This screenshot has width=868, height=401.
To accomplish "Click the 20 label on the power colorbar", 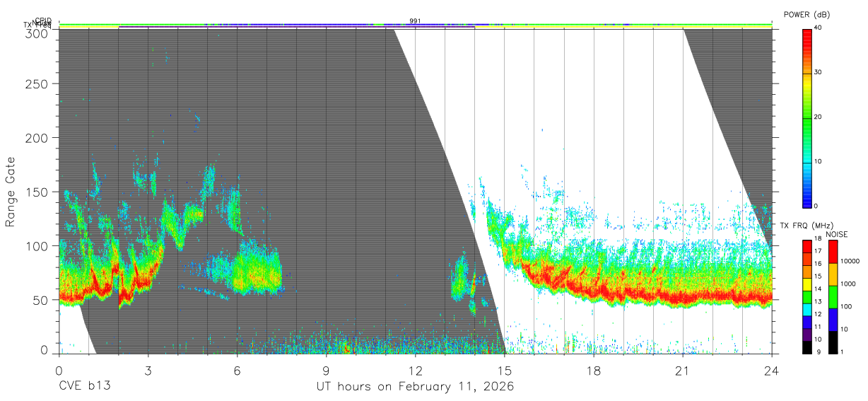I will click(818, 117).
